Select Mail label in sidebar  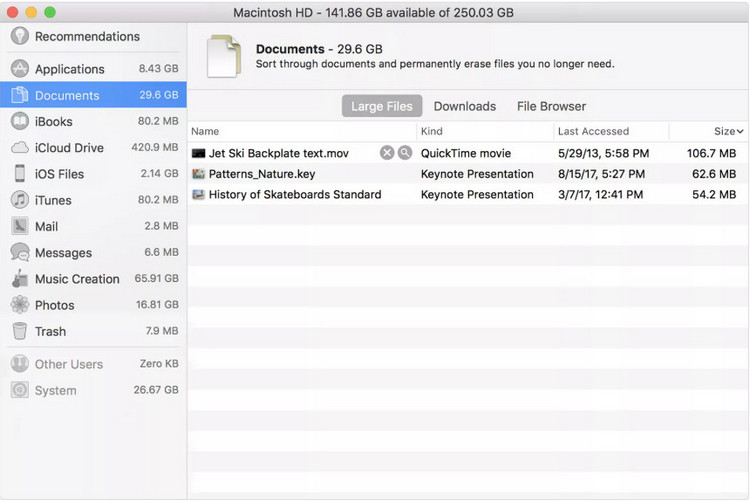tap(46, 226)
